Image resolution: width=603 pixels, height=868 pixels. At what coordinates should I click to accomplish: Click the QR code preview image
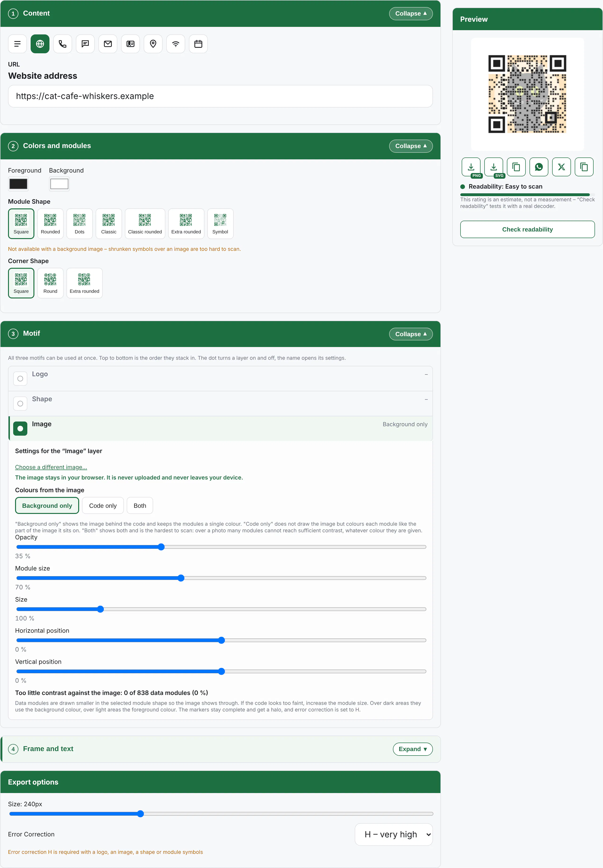tap(527, 94)
